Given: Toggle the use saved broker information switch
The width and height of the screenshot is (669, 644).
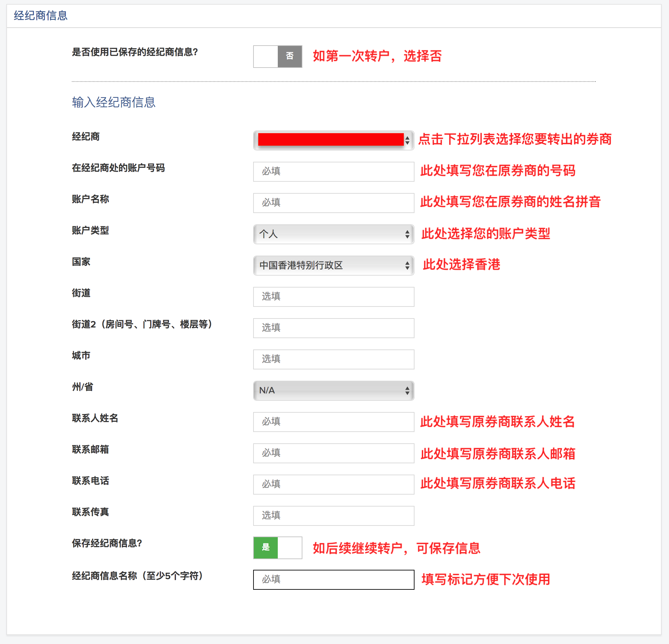Looking at the screenshot, I should (277, 56).
